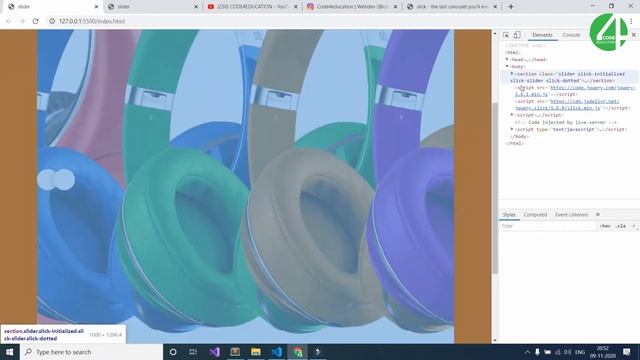Select the opening html tag row
Image resolution: width=640 pixels, height=360 pixels.
point(513,53)
